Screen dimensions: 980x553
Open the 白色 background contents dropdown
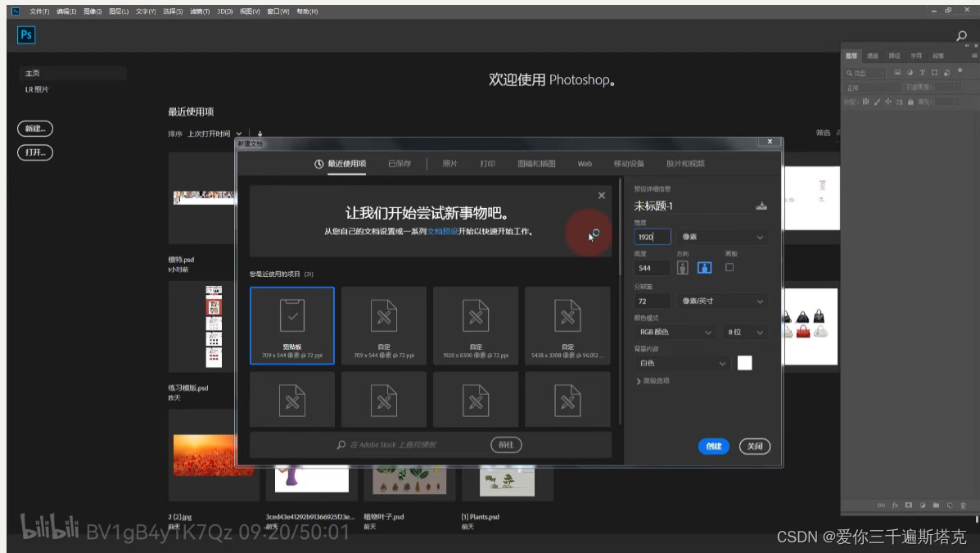click(x=683, y=364)
